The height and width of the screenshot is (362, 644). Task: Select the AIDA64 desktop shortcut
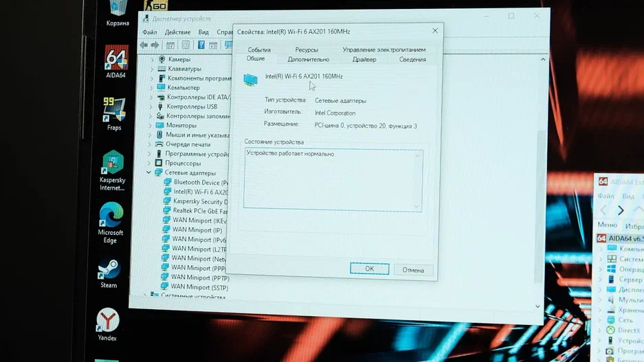click(x=116, y=62)
